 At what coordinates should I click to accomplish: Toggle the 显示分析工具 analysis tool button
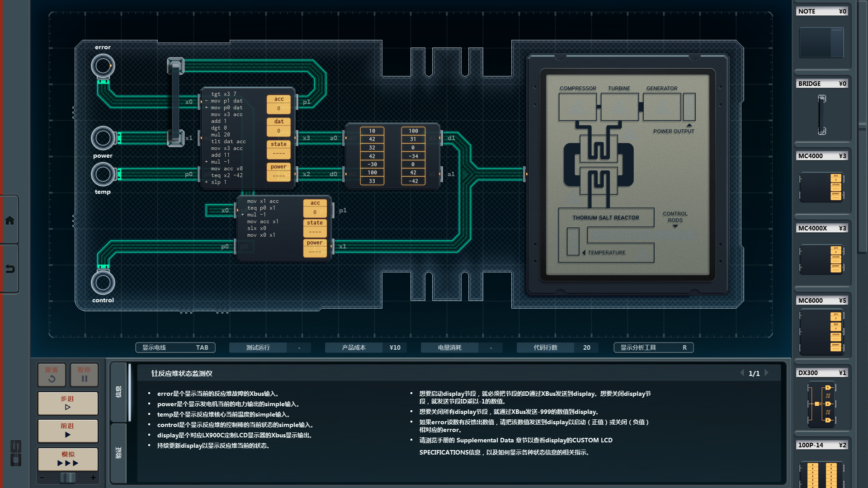(x=653, y=347)
